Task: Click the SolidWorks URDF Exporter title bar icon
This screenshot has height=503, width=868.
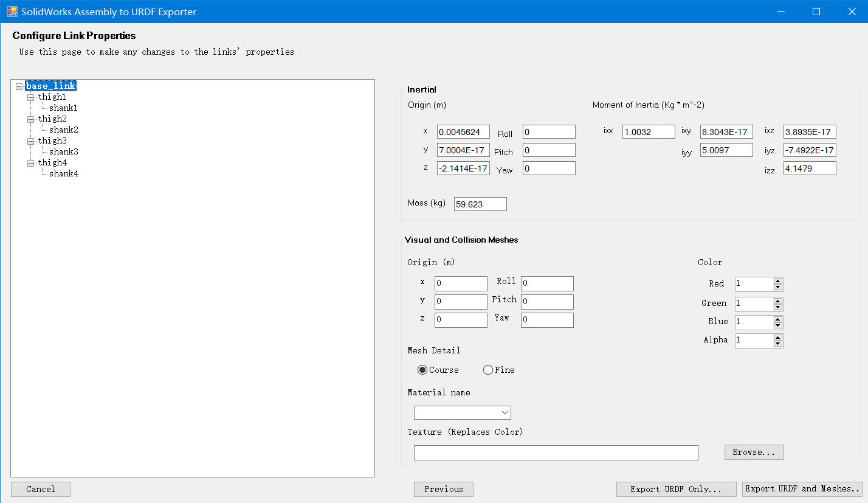Action: click(12, 12)
